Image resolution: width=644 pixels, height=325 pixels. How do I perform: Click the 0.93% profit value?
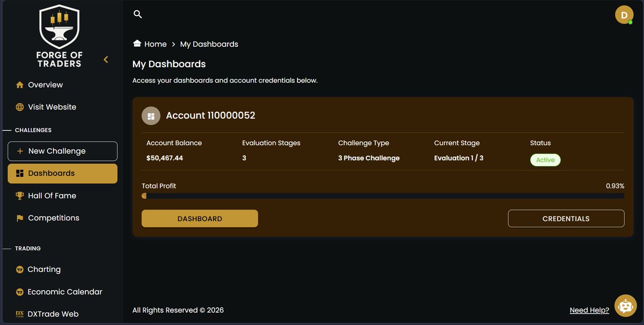pyautogui.click(x=615, y=186)
